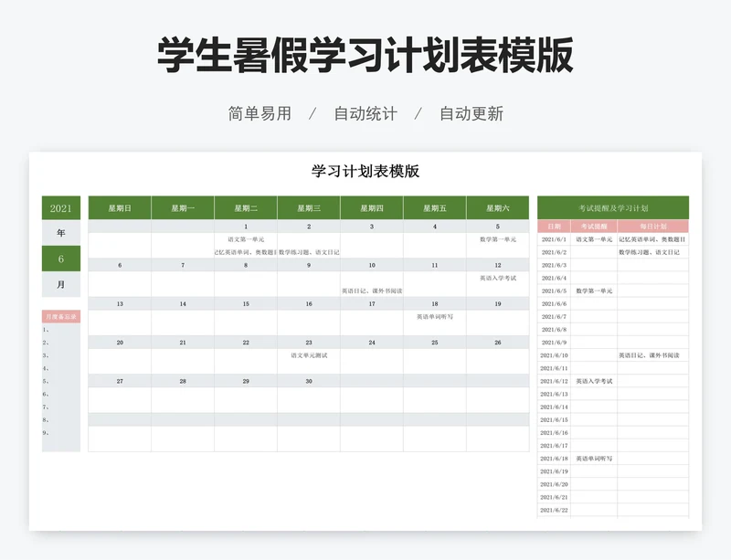731x560 pixels.
Task: Select calendar day 27 cell
Action: (x=120, y=382)
